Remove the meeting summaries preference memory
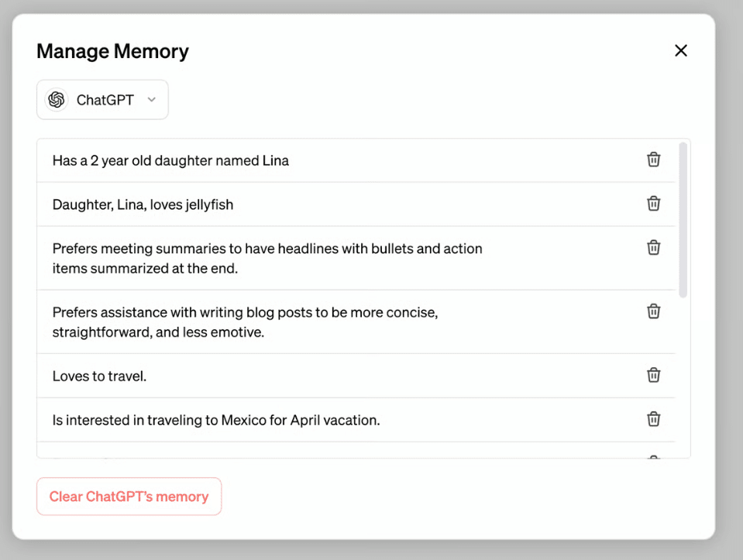 [x=654, y=248]
